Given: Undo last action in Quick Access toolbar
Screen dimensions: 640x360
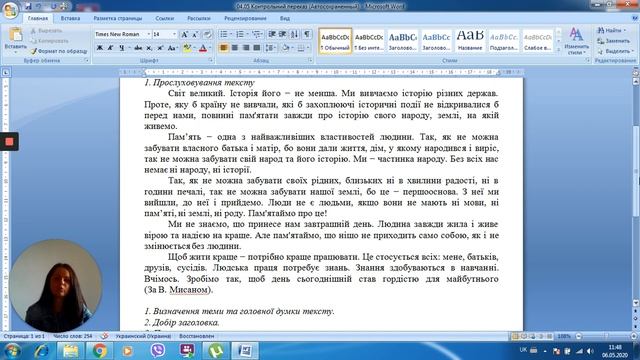Looking at the screenshot, I should 38,6.
